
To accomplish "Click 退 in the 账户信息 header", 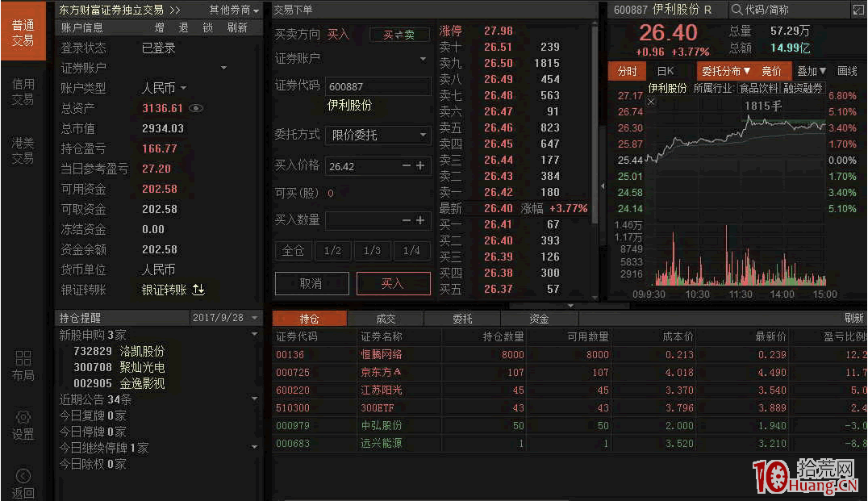I will (184, 27).
